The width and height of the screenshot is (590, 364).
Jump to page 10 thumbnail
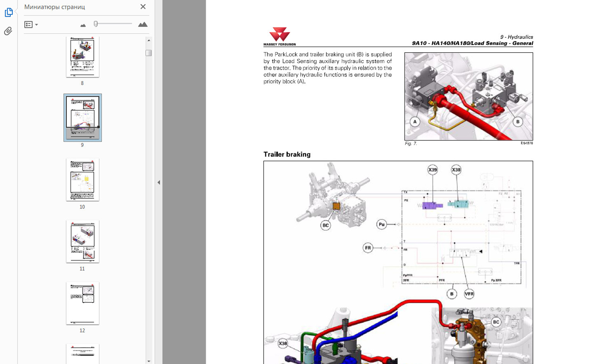coord(82,179)
